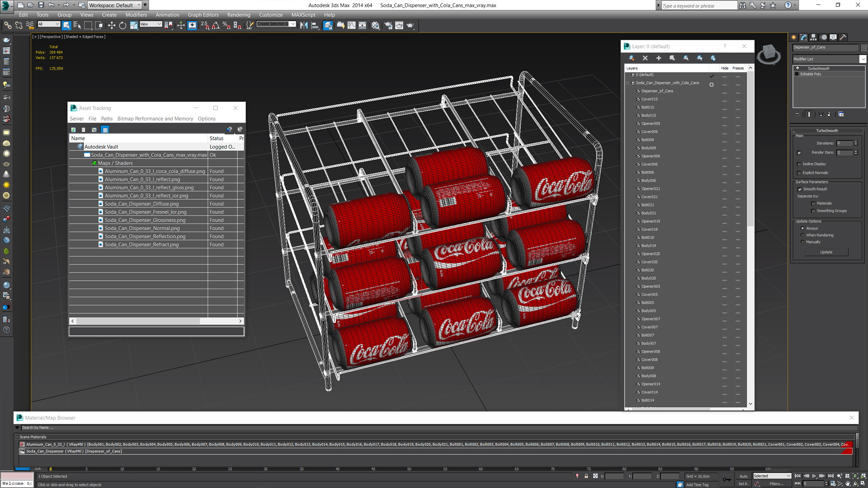Click Add Selected Objects plus icon

[x=659, y=58]
